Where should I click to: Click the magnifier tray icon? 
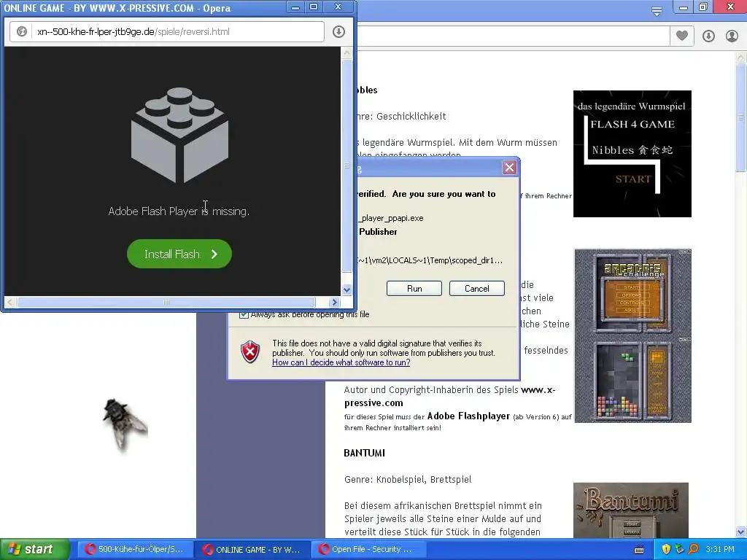[x=693, y=549]
